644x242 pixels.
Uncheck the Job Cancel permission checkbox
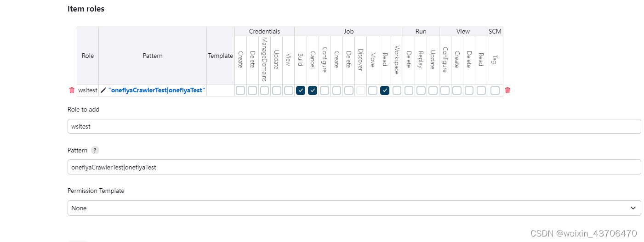point(313,90)
